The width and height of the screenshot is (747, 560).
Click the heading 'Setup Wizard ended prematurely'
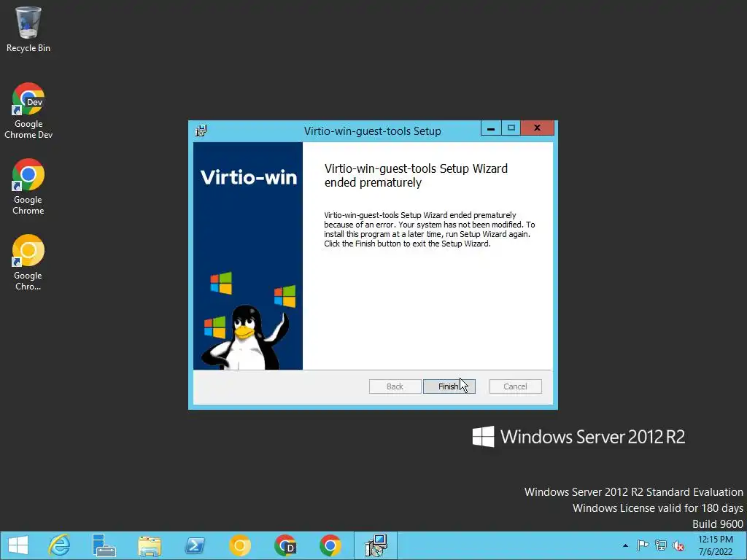pyautogui.click(x=416, y=176)
